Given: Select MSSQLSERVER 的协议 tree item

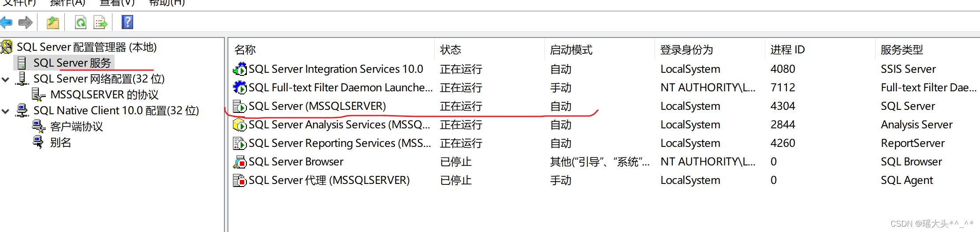Looking at the screenshot, I should [104, 94].
